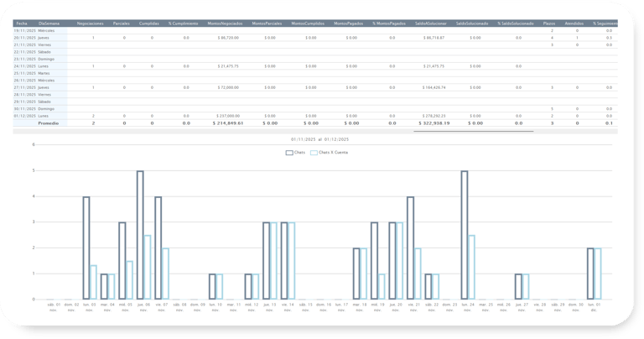This screenshot has height=339, width=644.
Task: Click the Chats bar for lun. 03 nov.
Action: coord(86,248)
